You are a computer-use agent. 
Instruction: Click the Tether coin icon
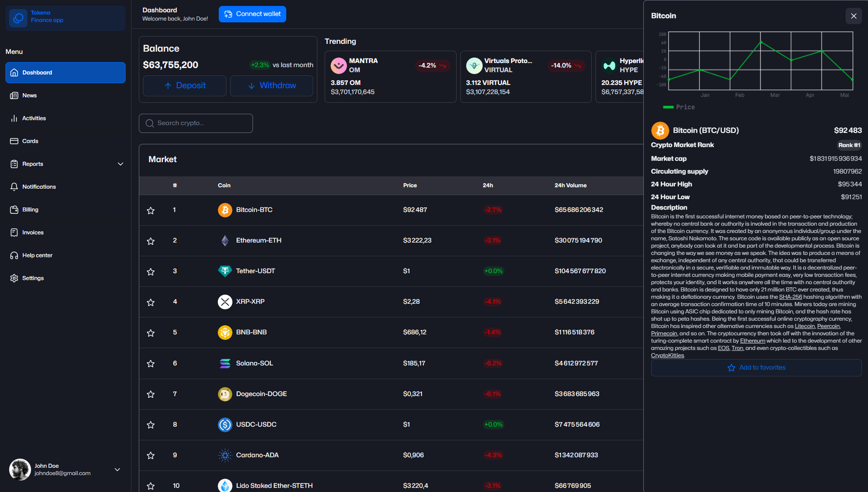tap(225, 271)
